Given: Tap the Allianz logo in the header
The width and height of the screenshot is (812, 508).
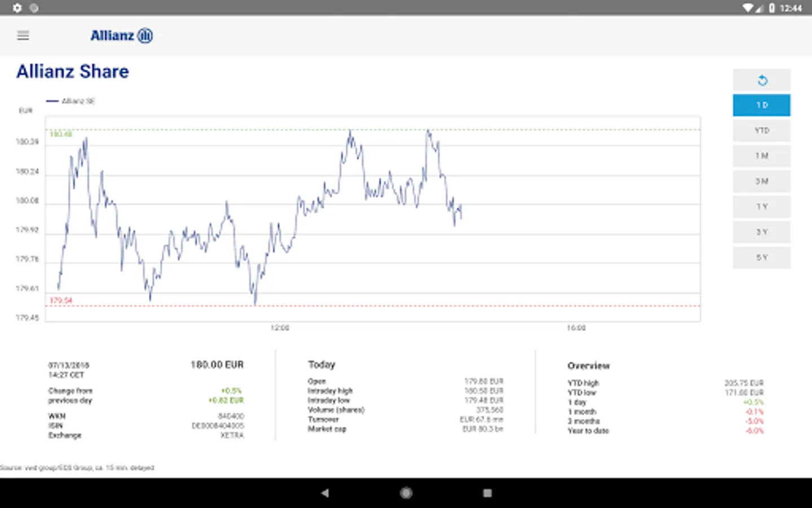Looking at the screenshot, I should (x=122, y=36).
